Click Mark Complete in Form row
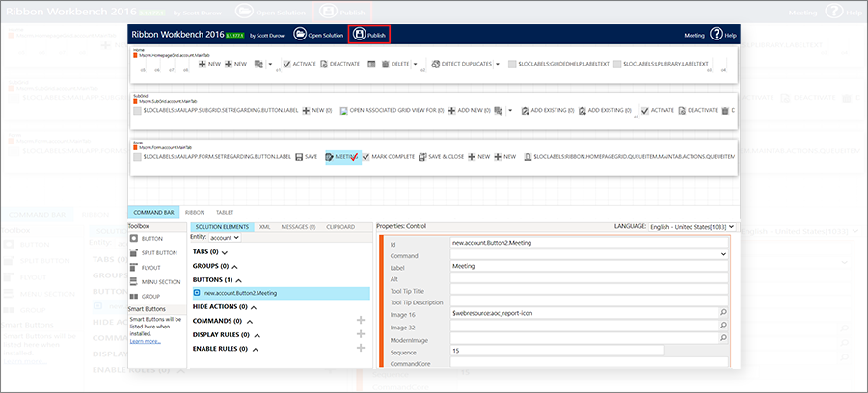Screen dimensions: 868x393 [389, 157]
